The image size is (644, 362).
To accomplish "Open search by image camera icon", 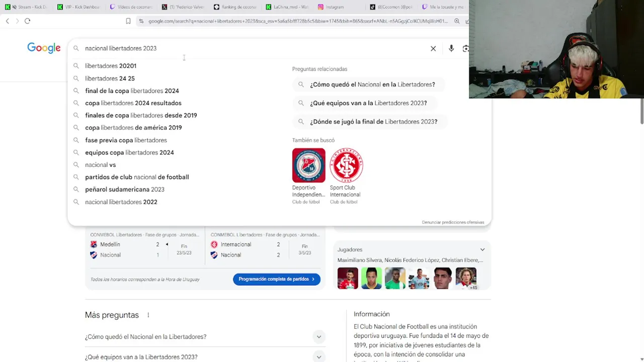I will (466, 48).
